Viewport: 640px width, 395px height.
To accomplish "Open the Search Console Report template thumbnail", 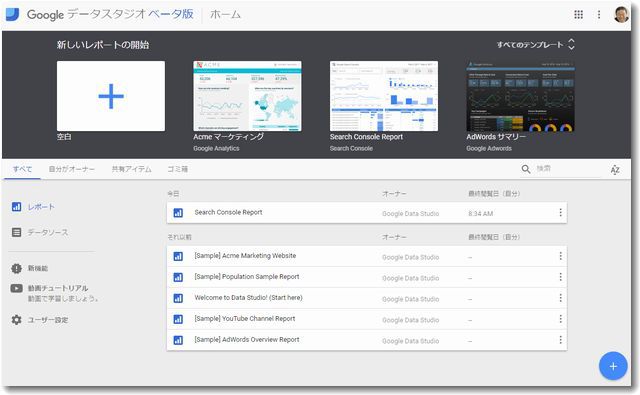I will pyautogui.click(x=384, y=96).
